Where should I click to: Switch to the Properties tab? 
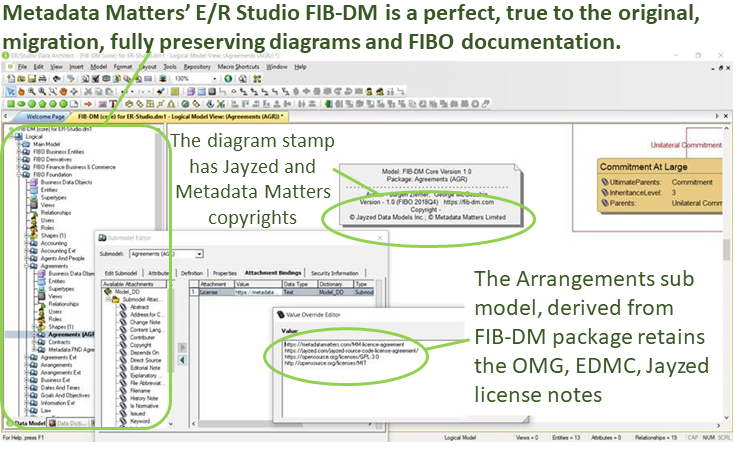coord(225,273)
